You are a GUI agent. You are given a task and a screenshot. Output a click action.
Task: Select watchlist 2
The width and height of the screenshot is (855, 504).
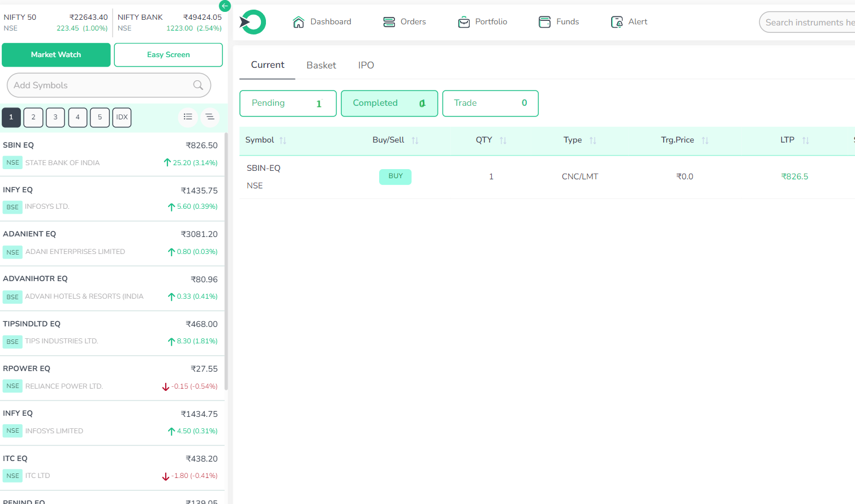pyautogui.click(x=33, y=117)
